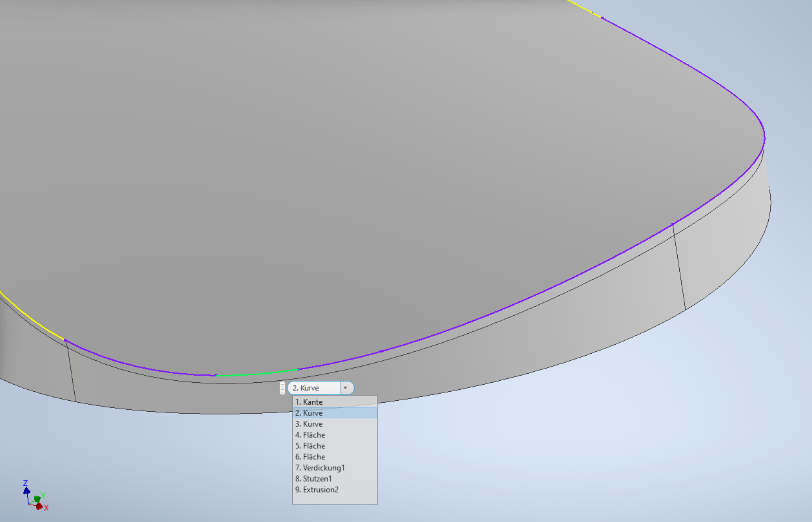Grab the dotted handle left of selection box

tap(282, 388)
